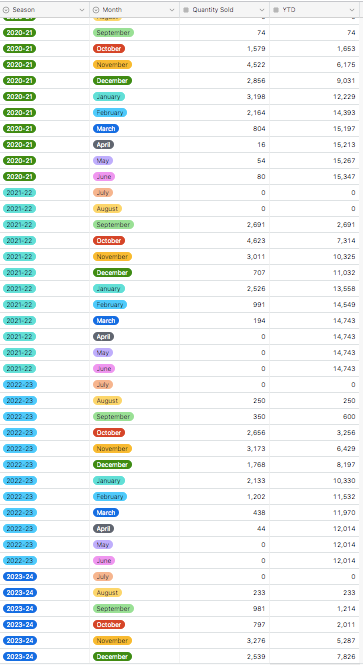Click the dark April pill in season 2020-21

point(103,145)
